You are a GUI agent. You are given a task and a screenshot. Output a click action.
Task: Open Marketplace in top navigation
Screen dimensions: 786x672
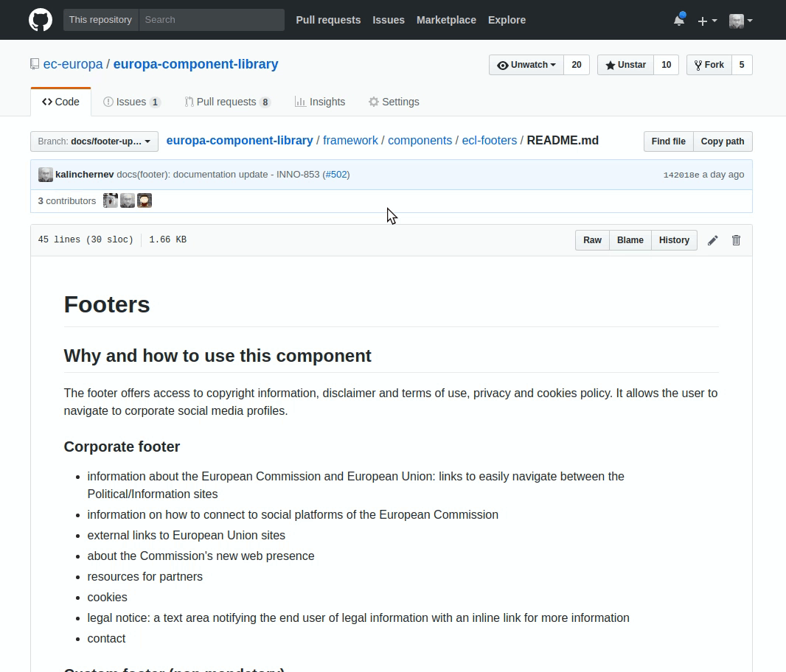446,20
